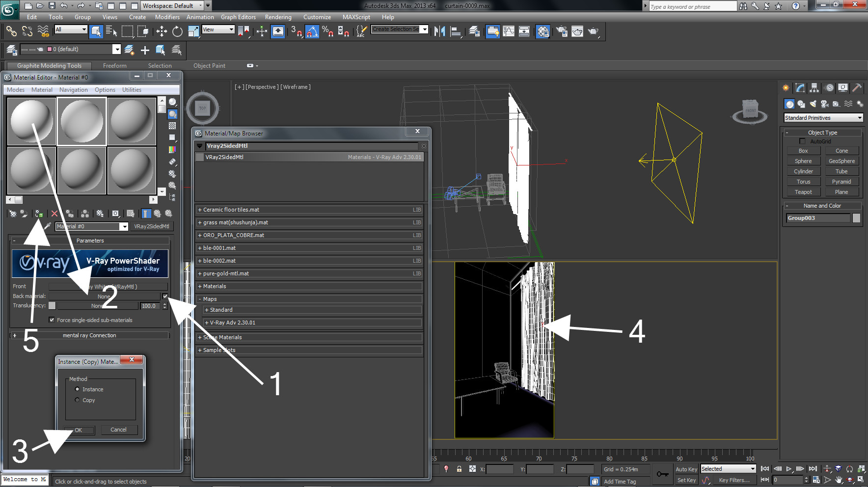This screenshot has height=487, width=868.
Task: Click the Sample Type sphere icon
Action: [x=172, y=102]
